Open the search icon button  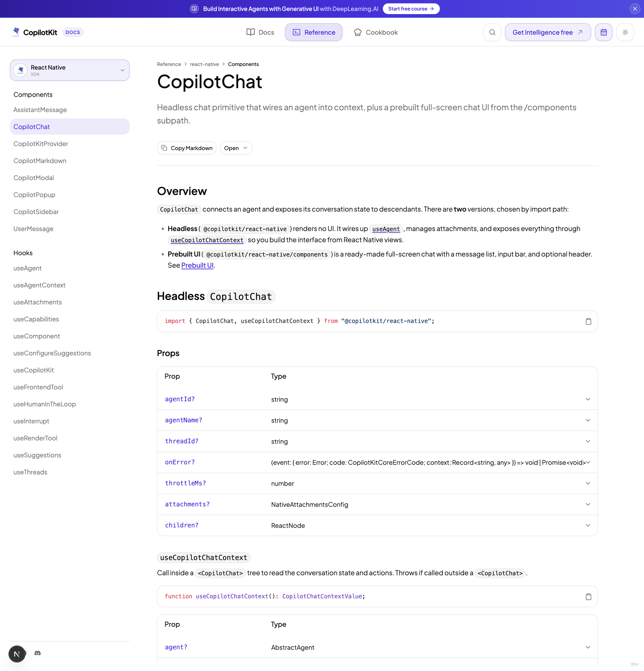(492, 32)
